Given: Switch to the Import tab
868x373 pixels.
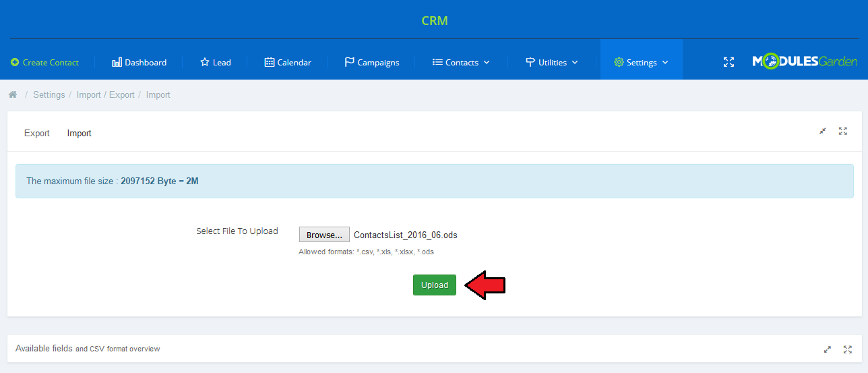Looking at the screenshot, I should (80, 134).
